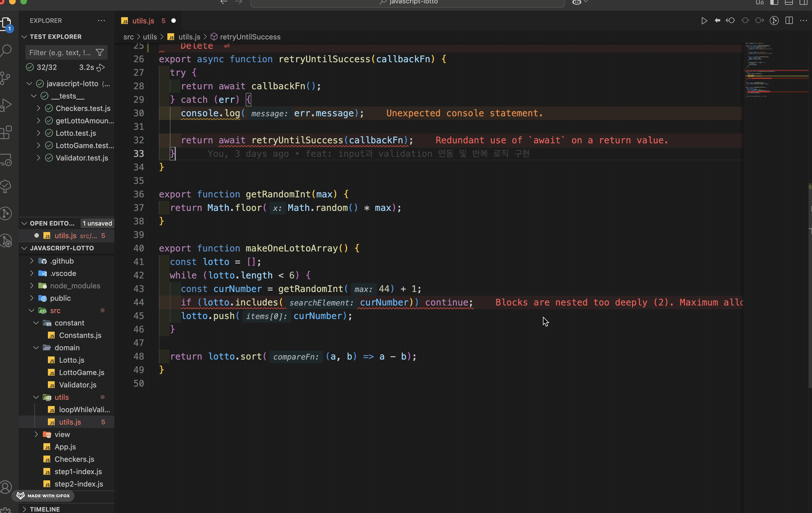The image size is (812, 513).
Task: Open the Explorer views and more actions ellipsis
Action: [101, 21]
